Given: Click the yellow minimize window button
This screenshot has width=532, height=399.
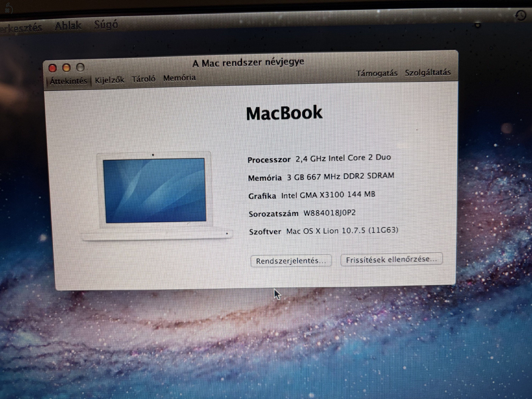Looking at the screenshot, I should tap(66, 68).
